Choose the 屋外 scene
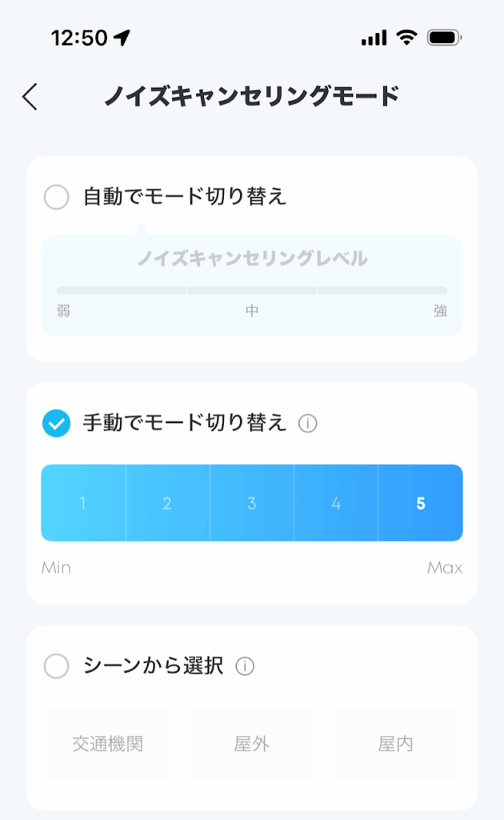 pyautogui.click(x=252, y=744)
